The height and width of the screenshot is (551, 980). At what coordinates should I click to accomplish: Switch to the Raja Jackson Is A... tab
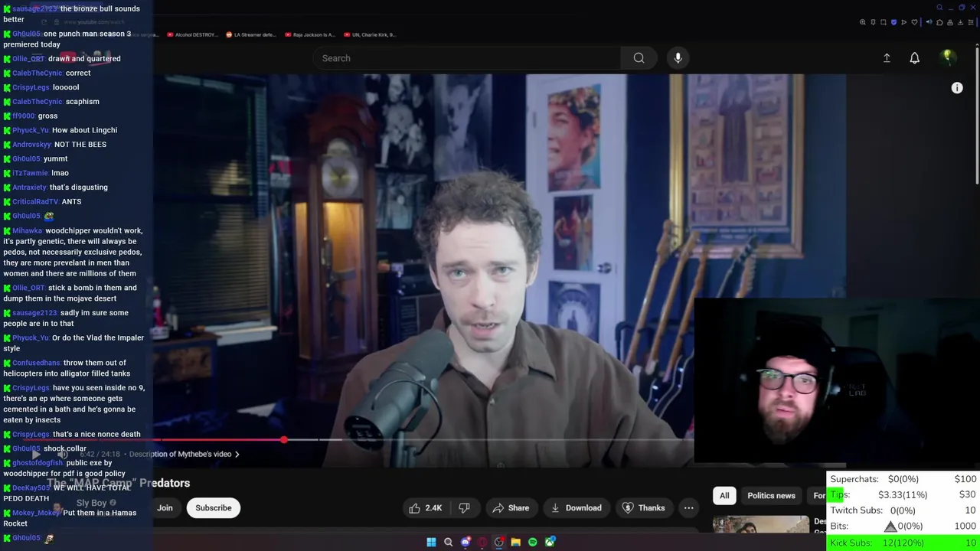309,34
